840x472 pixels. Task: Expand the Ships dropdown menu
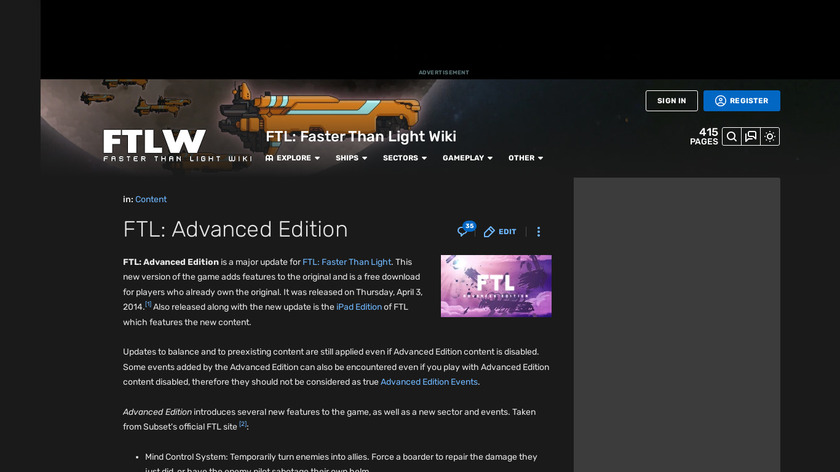point(351,158)
